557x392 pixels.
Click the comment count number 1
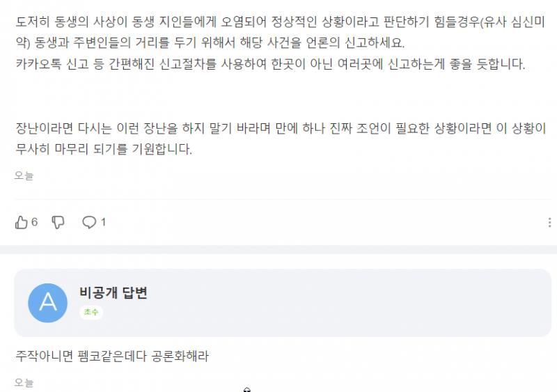coord(104,223)
